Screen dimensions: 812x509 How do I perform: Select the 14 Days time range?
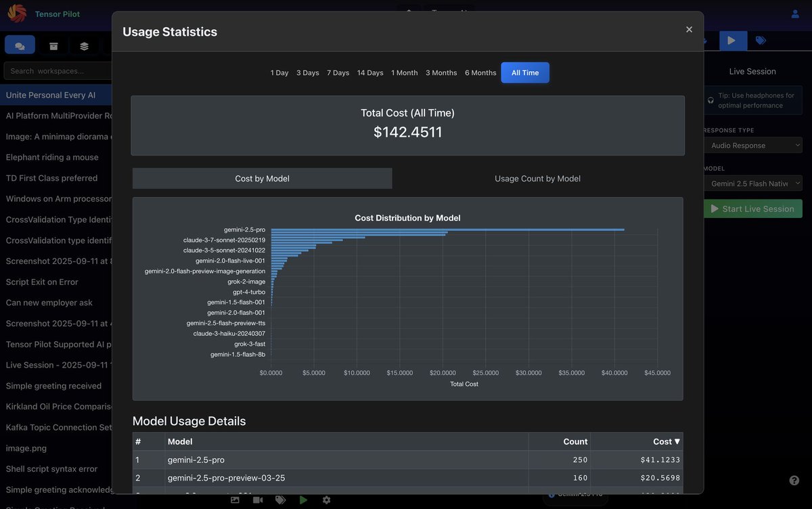370,72
